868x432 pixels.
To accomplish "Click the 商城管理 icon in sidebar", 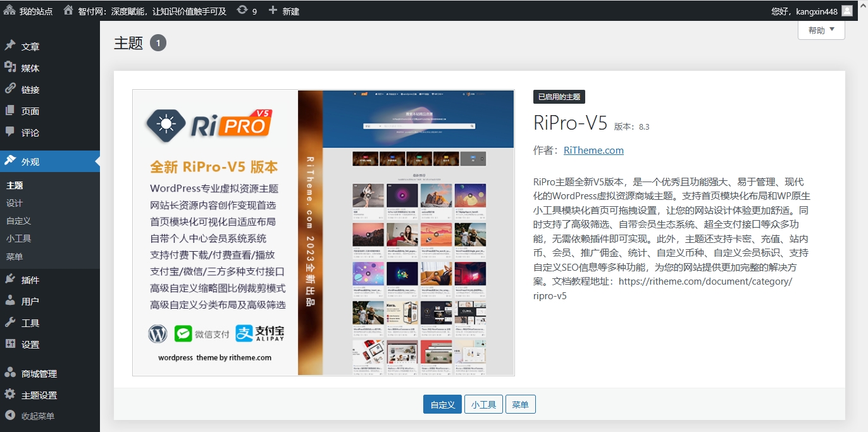I will click(x=10, y=373).
